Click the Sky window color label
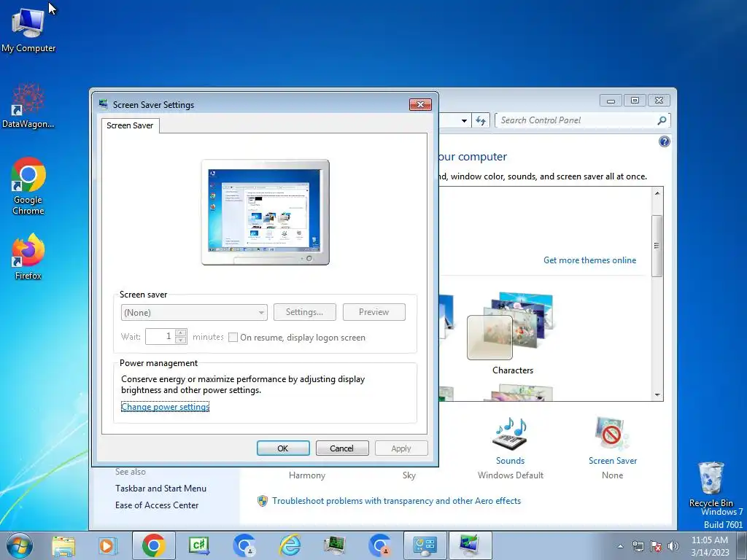The height and width of the screenshot is (560, 747). pyautogui.click(x=409, y=475)
